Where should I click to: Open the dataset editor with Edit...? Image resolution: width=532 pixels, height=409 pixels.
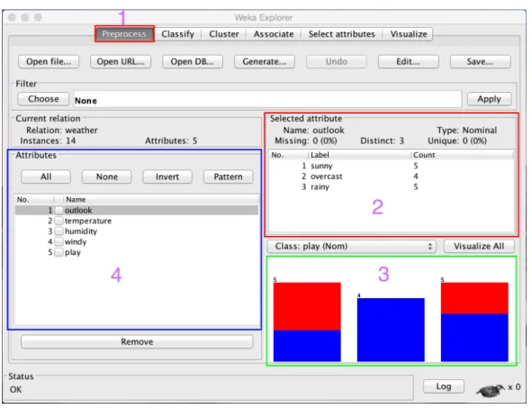point(408,62)
